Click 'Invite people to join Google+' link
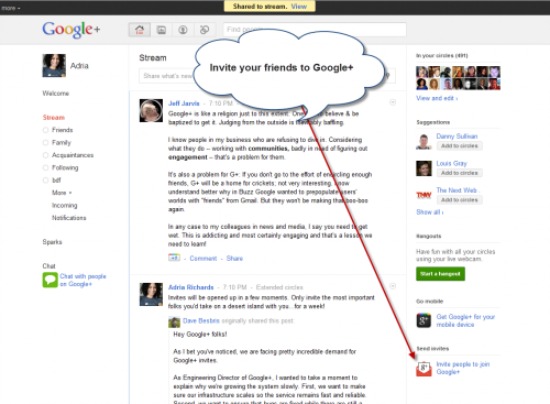This screenshot has width=550, height=404. [463, 368]
